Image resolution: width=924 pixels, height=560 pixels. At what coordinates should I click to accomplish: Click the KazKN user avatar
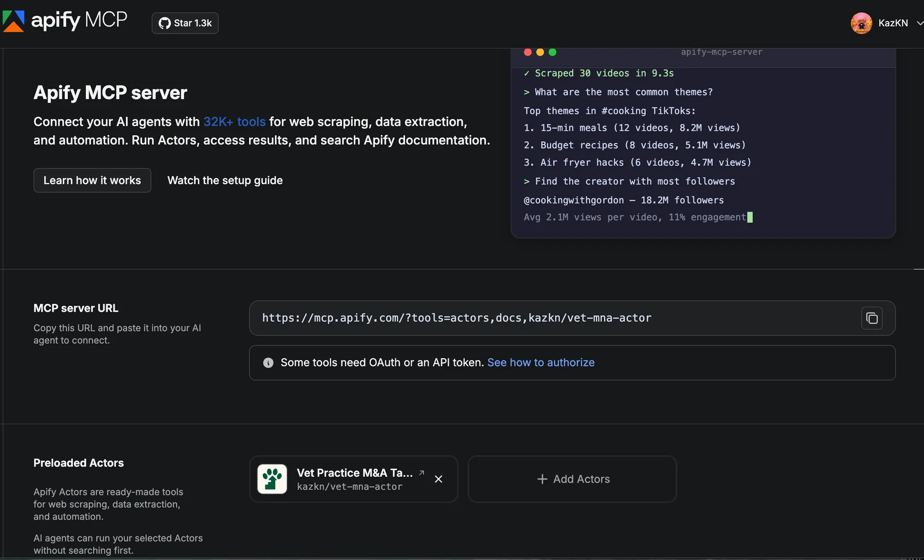coord(861,23)
